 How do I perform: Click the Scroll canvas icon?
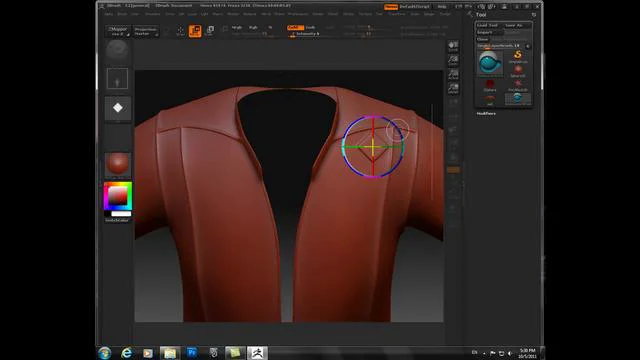tap(453, 46)
